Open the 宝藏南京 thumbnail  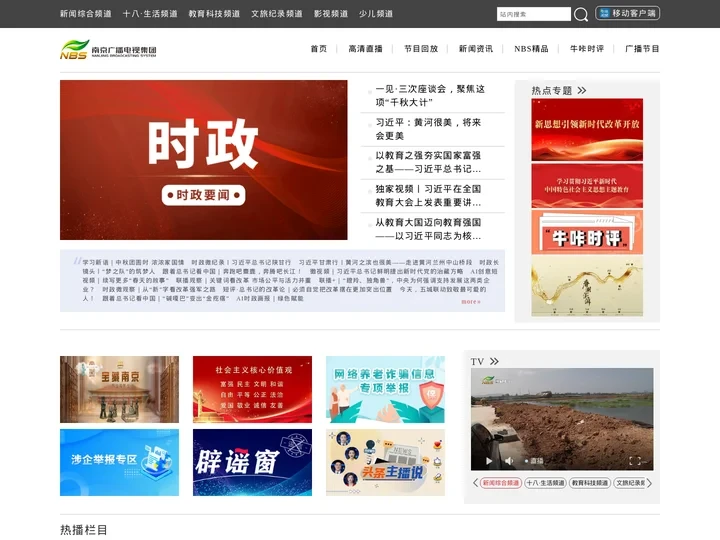pos(119,389)
